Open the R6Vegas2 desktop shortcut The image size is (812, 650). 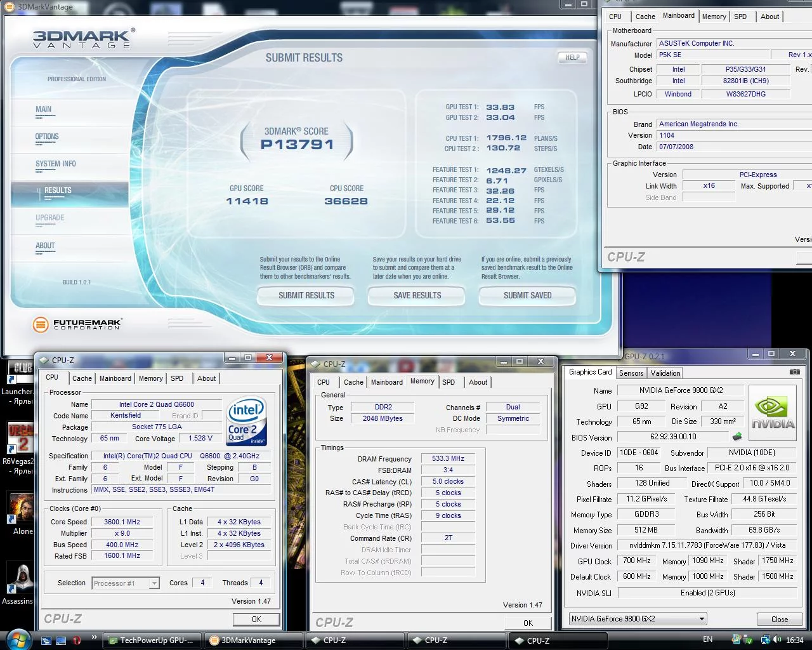[x=20, y=438]
